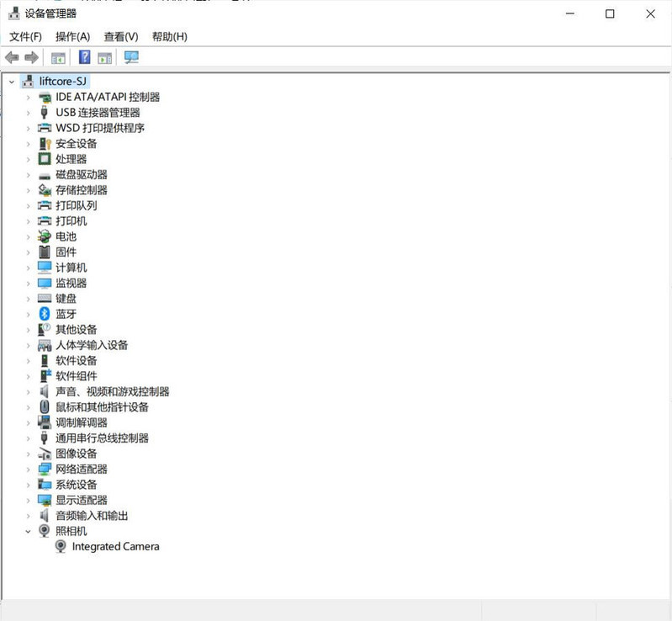
Task: Expand the 通用串行总线控制器 node
Action: (x=29, y=438)
